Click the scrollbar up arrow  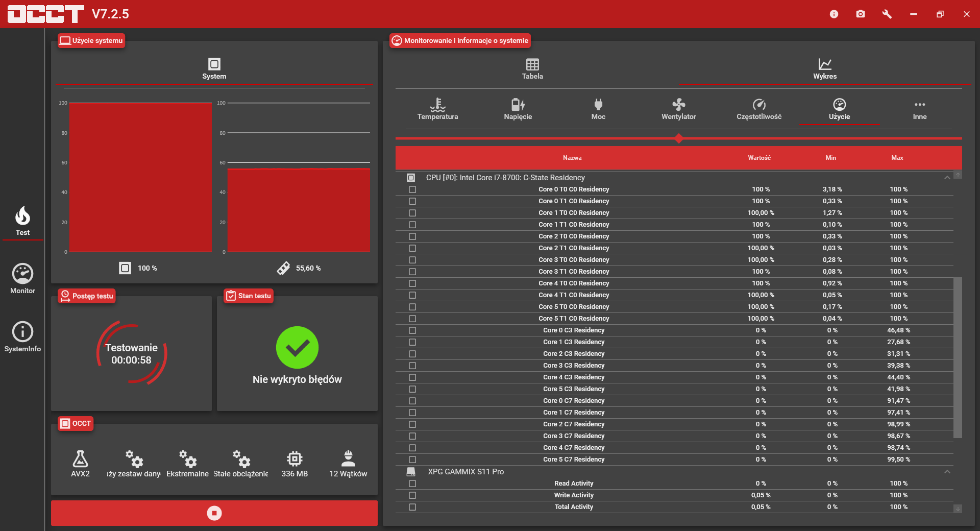click(958, 175)
